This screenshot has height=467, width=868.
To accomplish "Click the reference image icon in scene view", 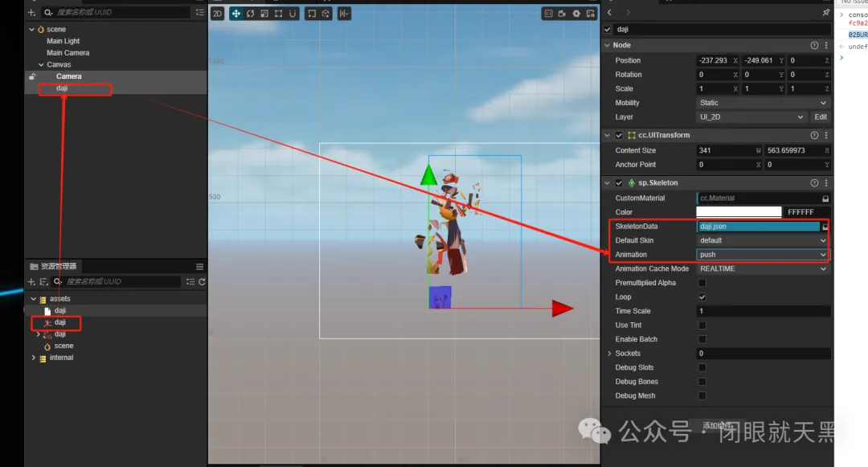I will [548, 14].
